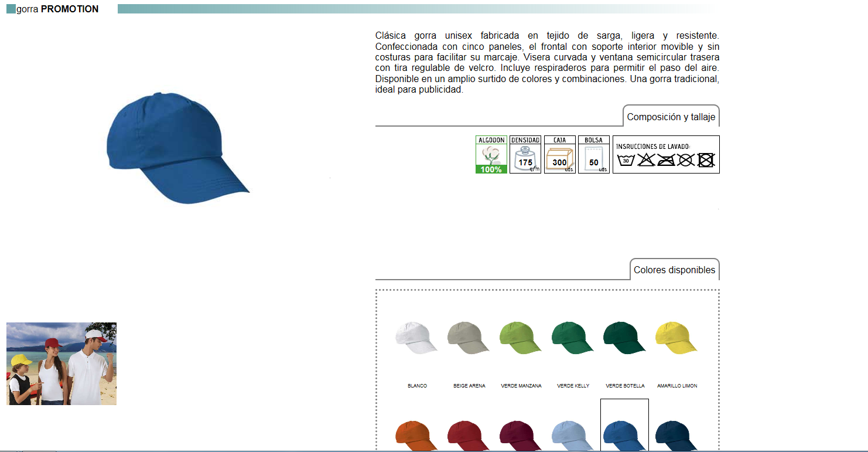
Task: Select the Blanco white cap color
Action: coord(416,338)
